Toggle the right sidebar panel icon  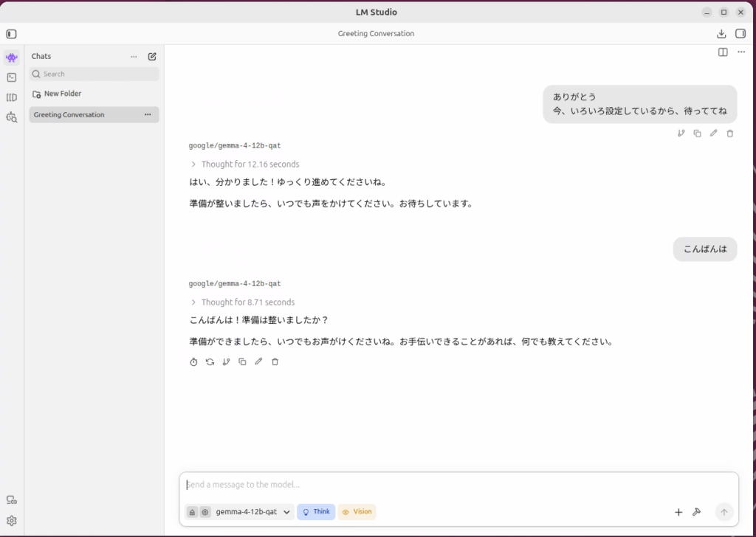click(740, 33)
